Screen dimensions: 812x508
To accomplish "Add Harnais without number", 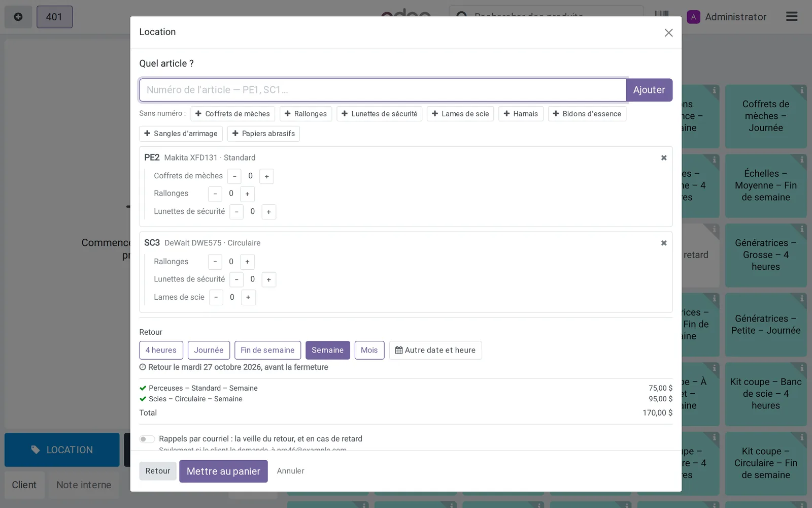I will (x=521, y=114).
